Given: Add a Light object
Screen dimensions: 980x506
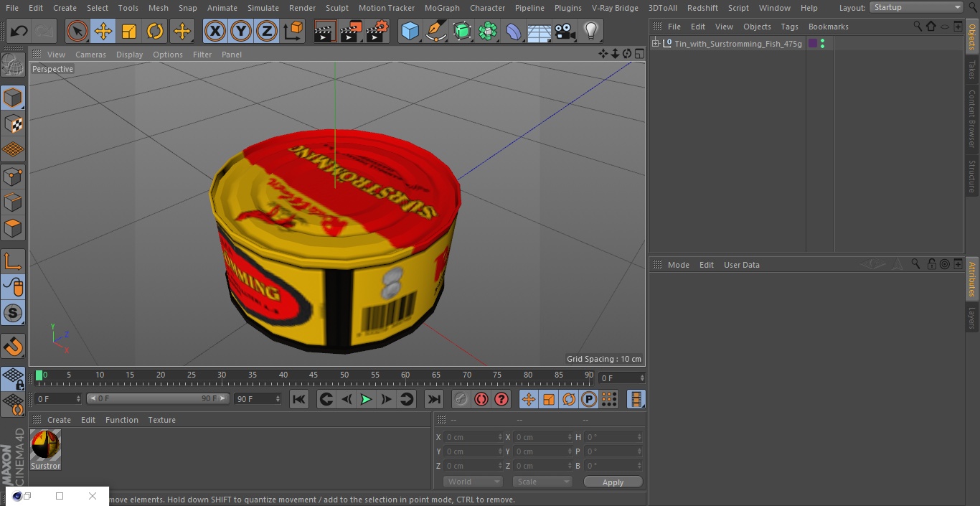Looking at the screenshot, I should (591, 31).
